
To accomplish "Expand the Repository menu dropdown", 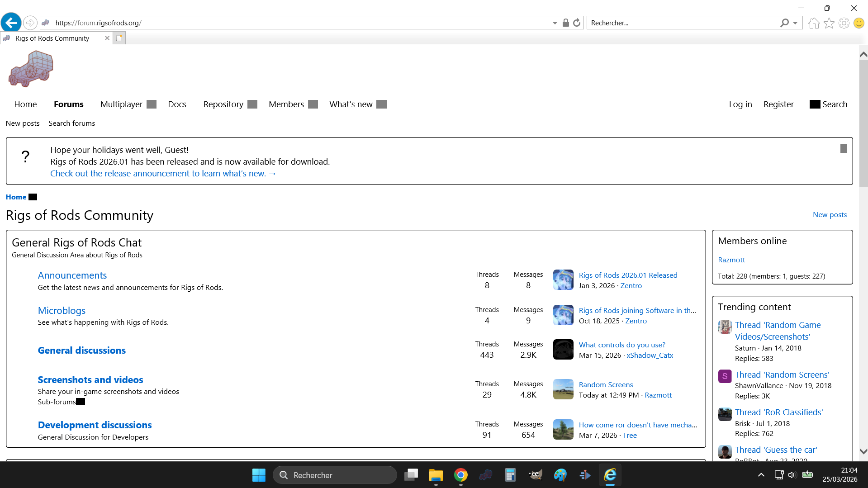I will pos(252,104).
